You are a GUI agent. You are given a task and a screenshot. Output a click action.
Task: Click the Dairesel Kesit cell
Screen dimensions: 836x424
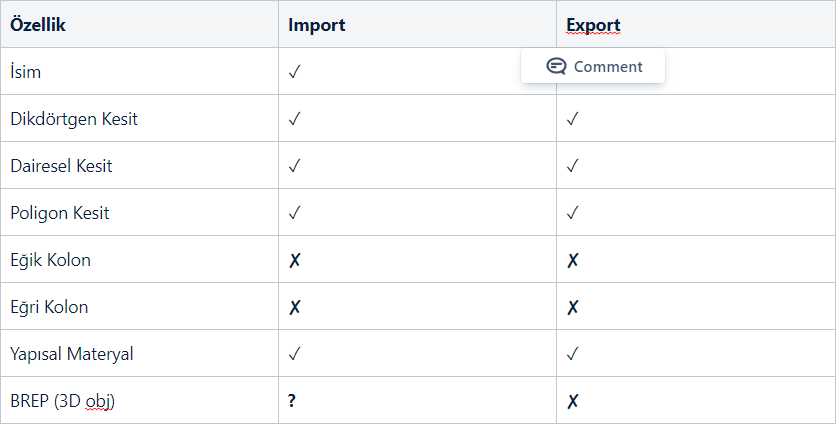61,166
